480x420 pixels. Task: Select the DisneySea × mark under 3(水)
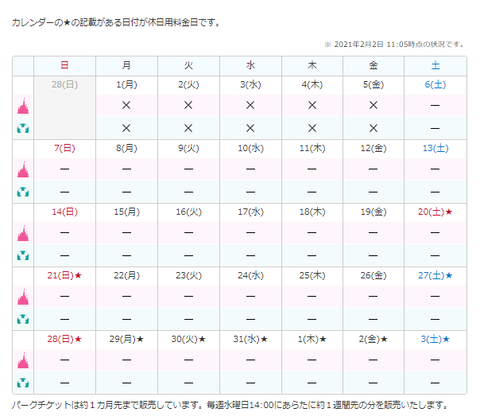tap(250, 128)
